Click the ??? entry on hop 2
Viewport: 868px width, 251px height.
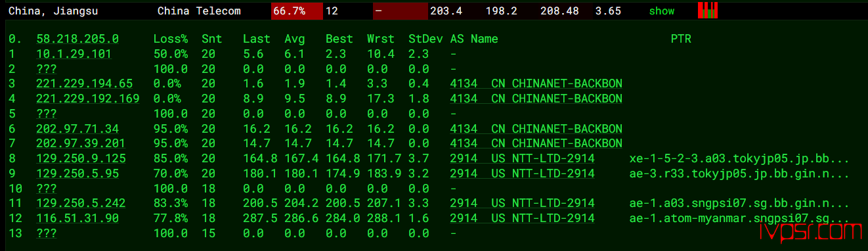[47, 69]
